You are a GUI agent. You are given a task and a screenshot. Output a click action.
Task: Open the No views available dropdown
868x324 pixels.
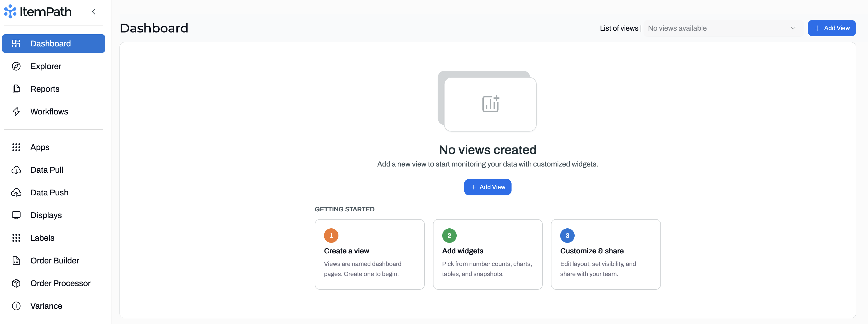coord(723,28)
